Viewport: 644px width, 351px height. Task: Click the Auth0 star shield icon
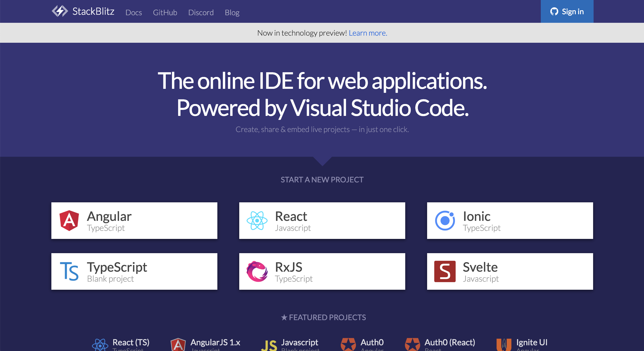point(348,345)
